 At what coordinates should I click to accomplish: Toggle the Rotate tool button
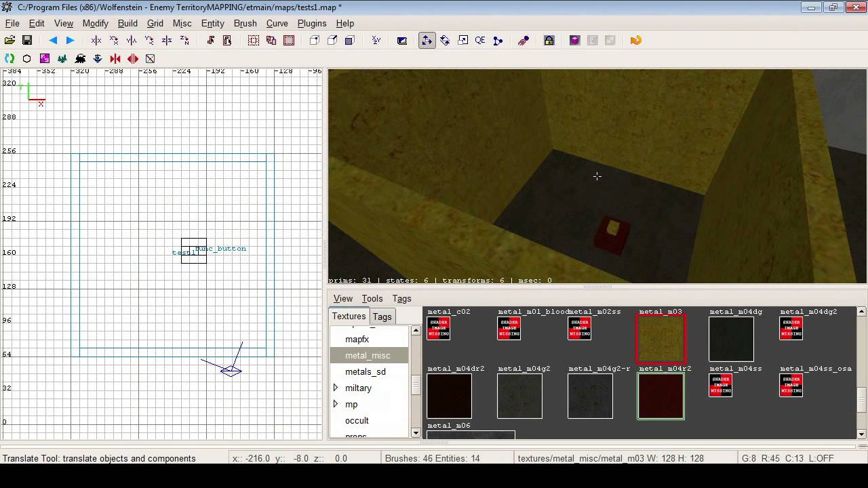coord(445,41)
